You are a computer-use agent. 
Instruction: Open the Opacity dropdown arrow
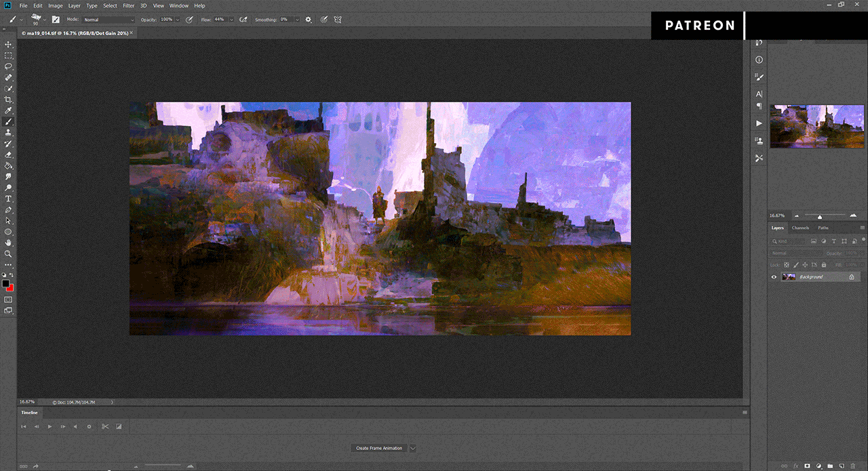point(178,20)
